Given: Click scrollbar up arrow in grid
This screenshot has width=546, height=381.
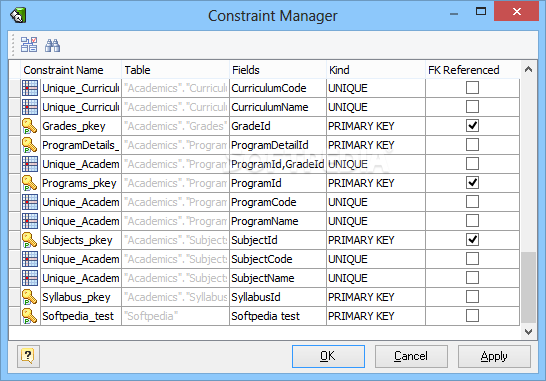Looking at the screenshot, I should click(528, 69).
